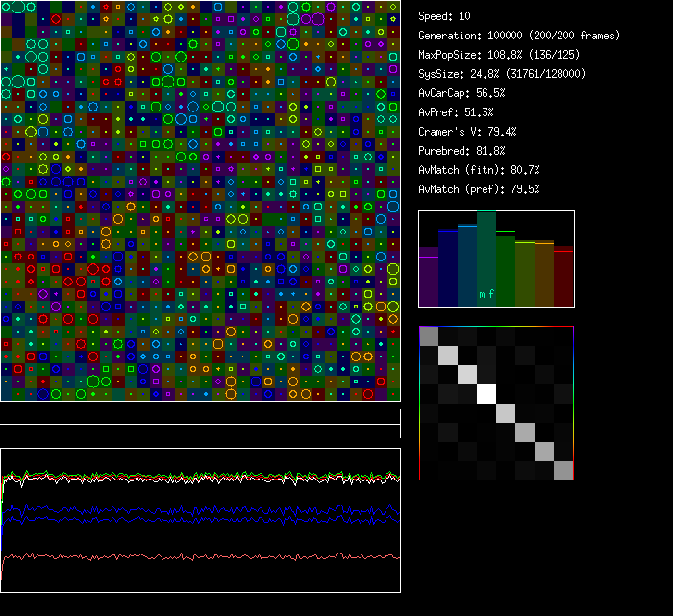Select the Speed: 10 readout

444,16
